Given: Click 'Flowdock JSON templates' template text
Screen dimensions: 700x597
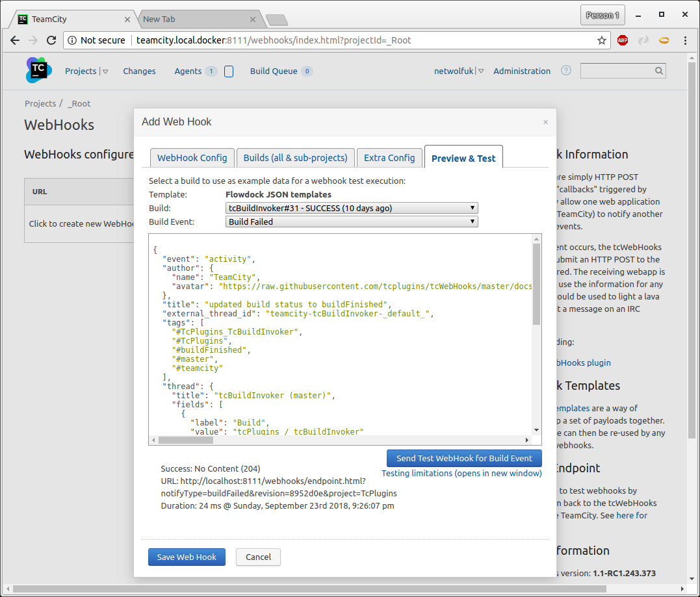Looking at the screenshot, I should click(278, 194).
